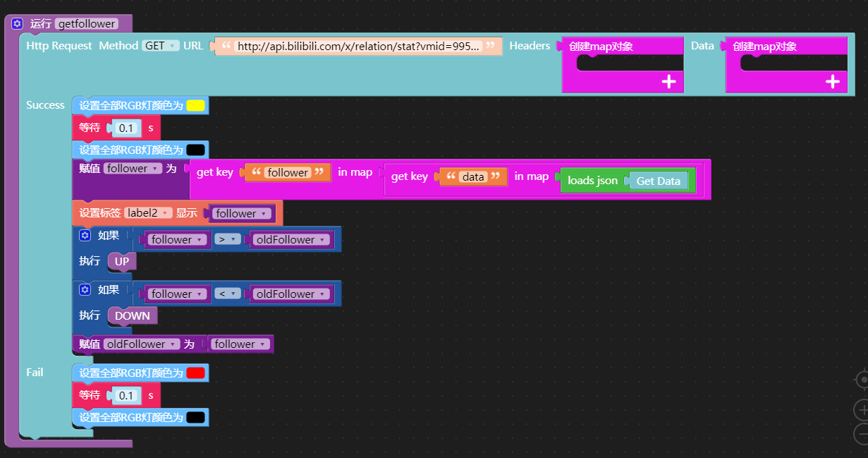
Task: Open the '>' comparison operator dropdown
Action: click(x=227, y=239)
